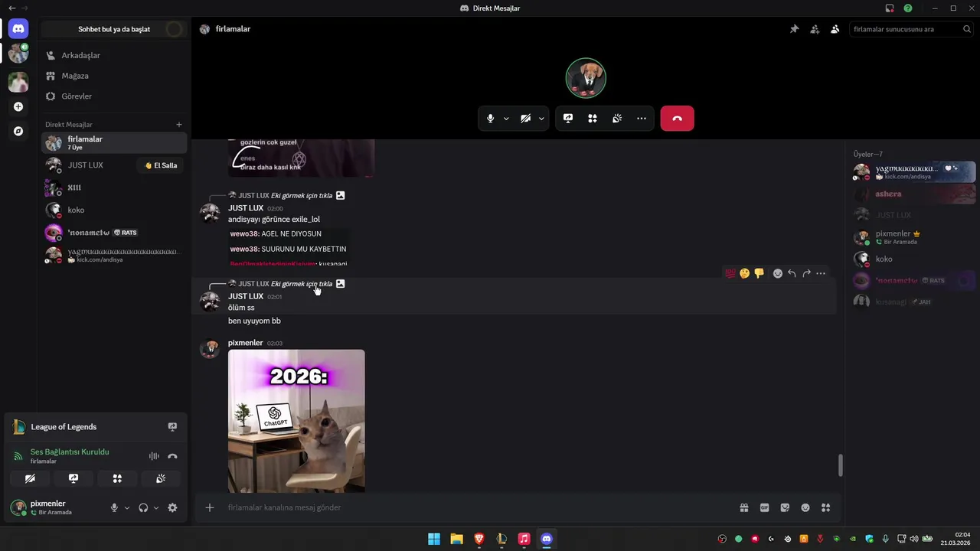Open the pinned messages pin icon

tap(794, 29)
